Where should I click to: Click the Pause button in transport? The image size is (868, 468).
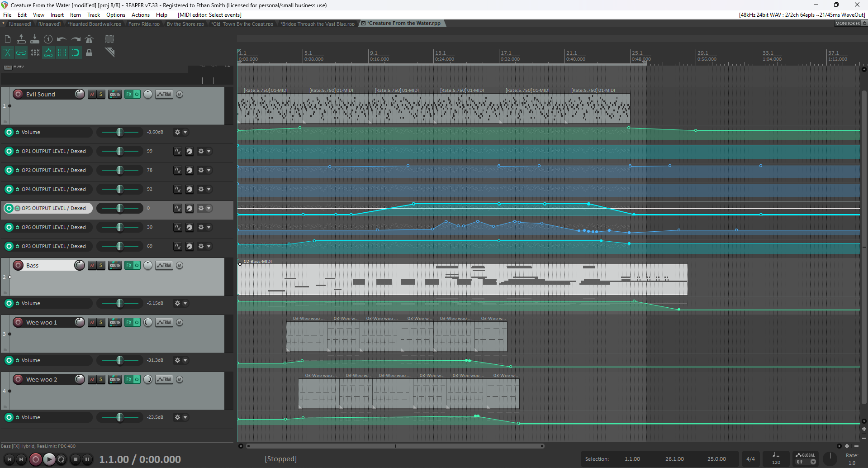click(87, 459)
